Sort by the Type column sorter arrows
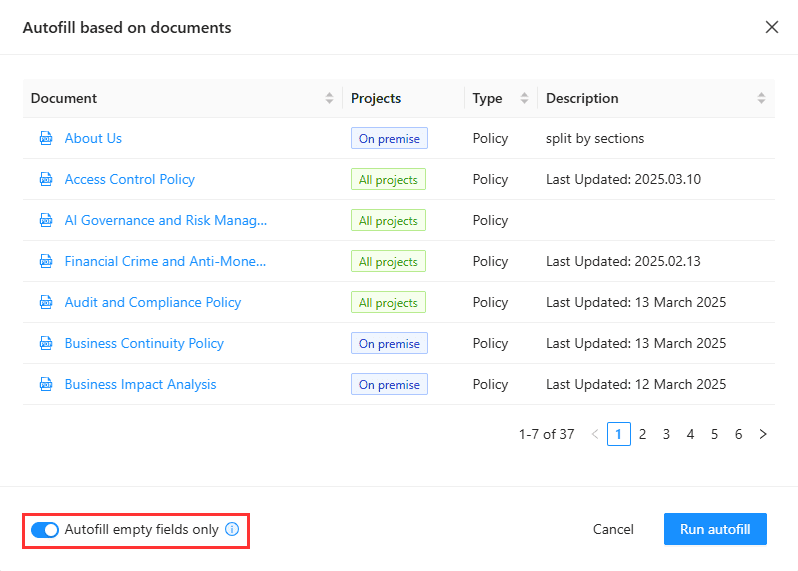Screen dimensions: 798x571 pyautogui.click(x=524, y=98)
